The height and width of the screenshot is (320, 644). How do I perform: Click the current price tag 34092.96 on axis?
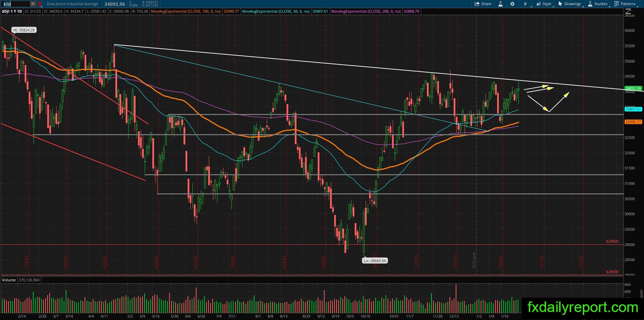click(x=633, y=88)
